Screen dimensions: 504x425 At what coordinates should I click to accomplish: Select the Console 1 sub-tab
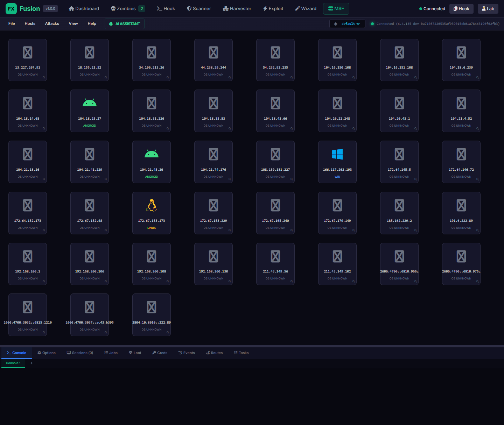(x=13, y=363)
